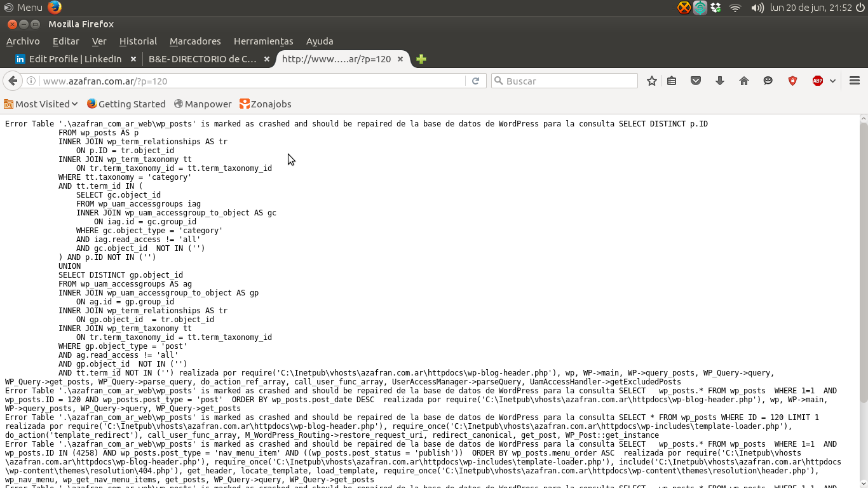868x488 pixels.
Task: Click 'WHERE gp.object_type = 'post'' line
Action: click(x=123, y=346)
